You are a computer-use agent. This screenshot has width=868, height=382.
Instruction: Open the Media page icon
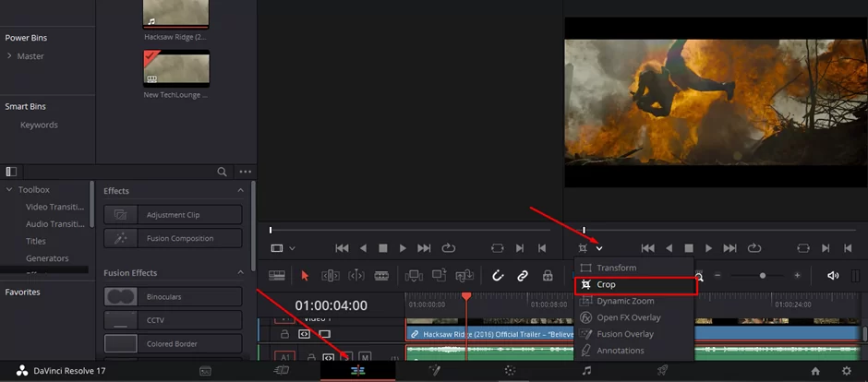click(x=205, y=371)
